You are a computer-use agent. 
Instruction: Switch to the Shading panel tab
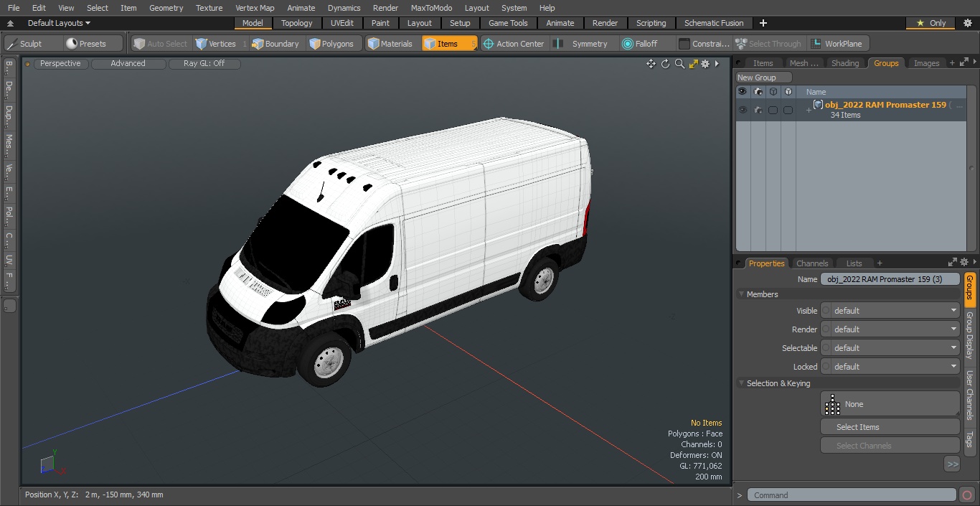tap(844, 63)
